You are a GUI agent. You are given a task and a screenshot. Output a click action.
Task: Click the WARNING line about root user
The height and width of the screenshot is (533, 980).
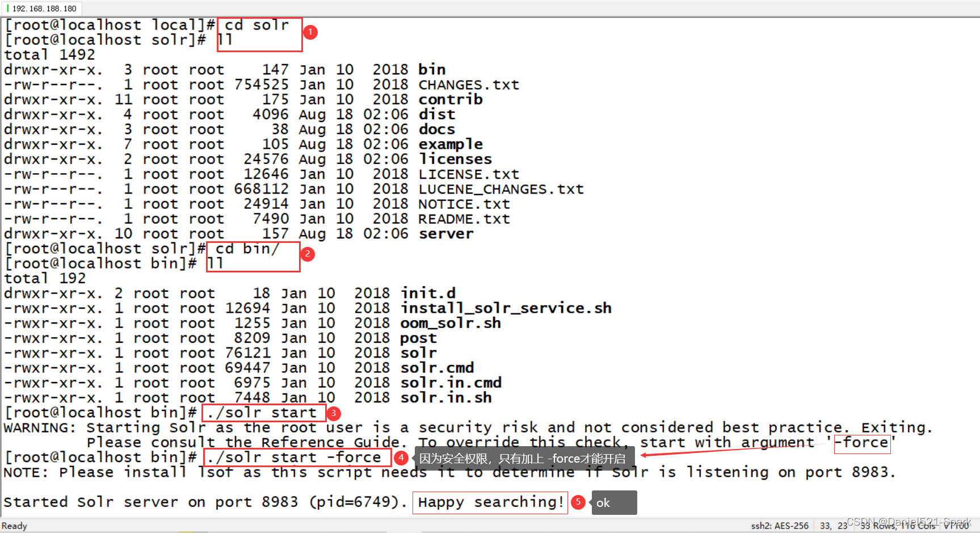pos(468,427)
